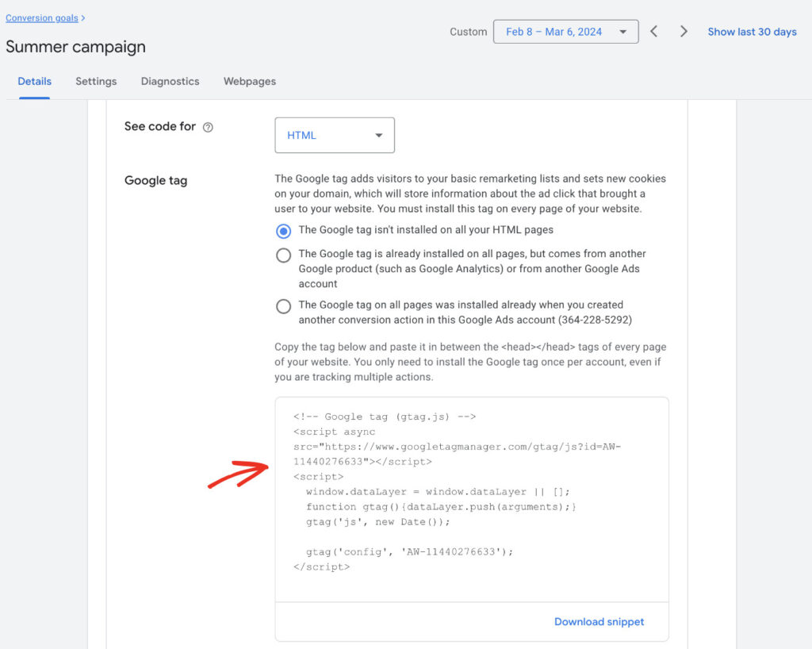Open the help tooltip beside "See code for"

tap(207, 126)
